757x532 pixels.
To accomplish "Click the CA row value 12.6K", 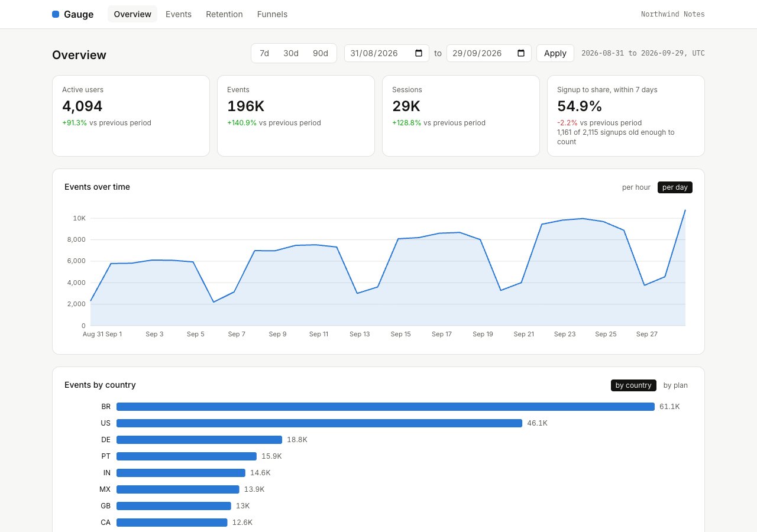I will click(x=242, y=523).
